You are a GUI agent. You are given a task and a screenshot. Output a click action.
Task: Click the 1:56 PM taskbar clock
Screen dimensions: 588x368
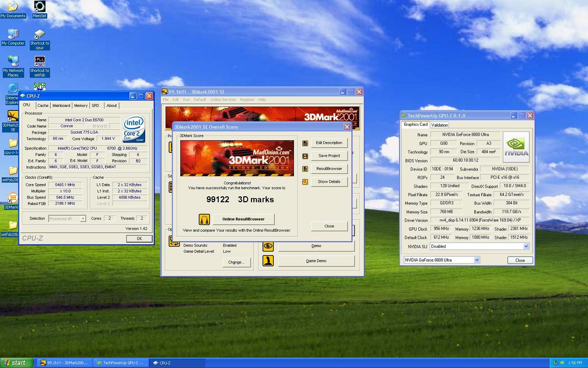pos(574,363)
